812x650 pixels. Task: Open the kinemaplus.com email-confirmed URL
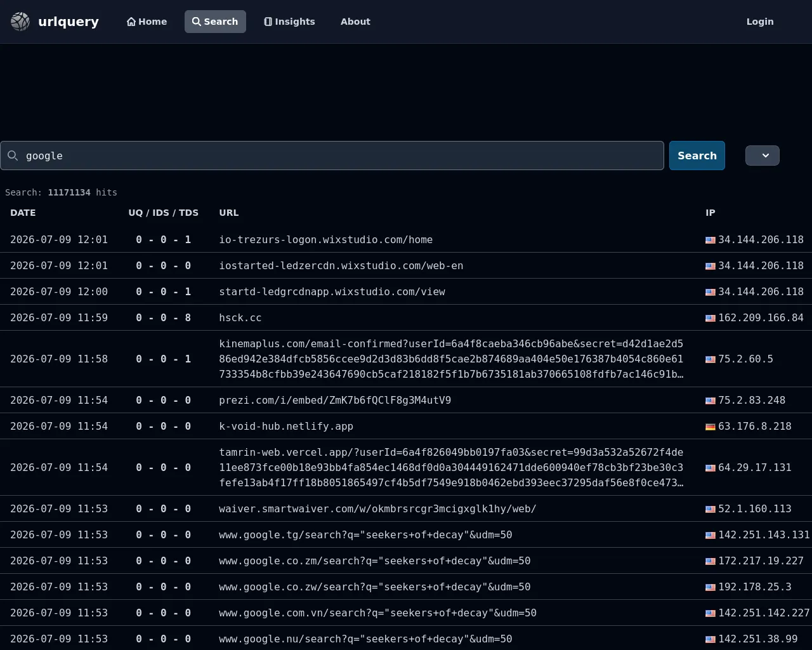click(451, 359)
